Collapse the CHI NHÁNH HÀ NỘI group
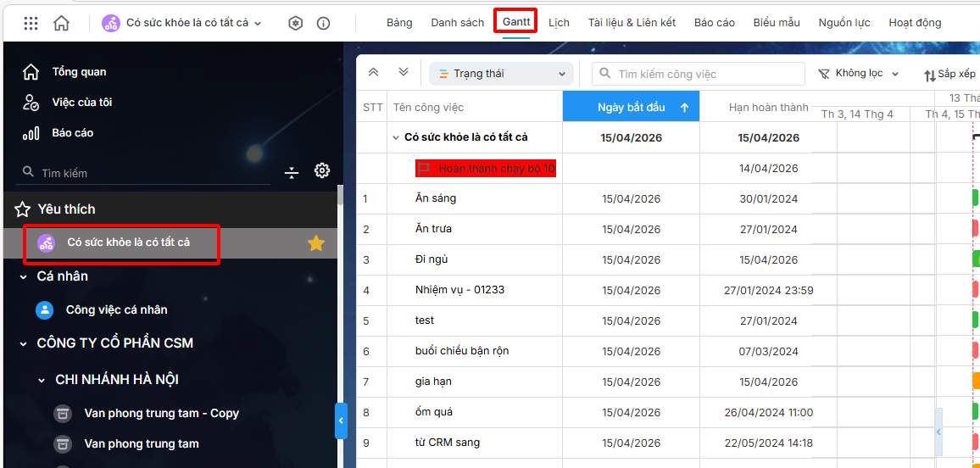 tap(42, 380)
